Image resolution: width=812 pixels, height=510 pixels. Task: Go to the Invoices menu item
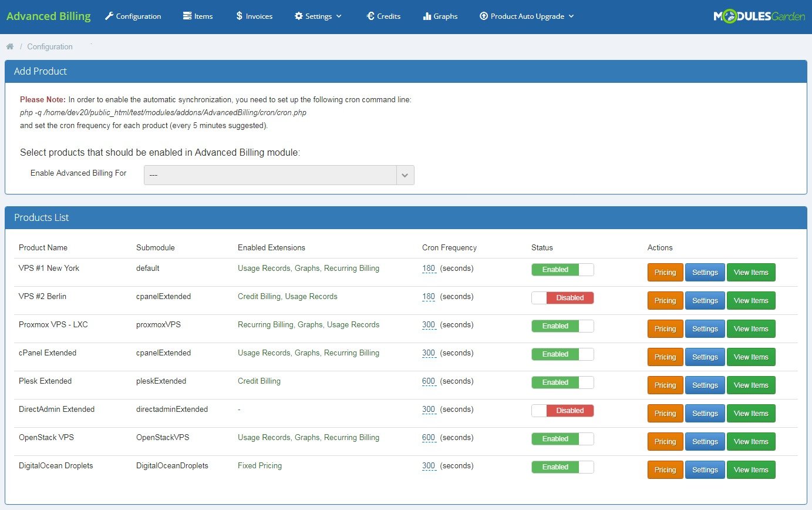coord(254,16)
